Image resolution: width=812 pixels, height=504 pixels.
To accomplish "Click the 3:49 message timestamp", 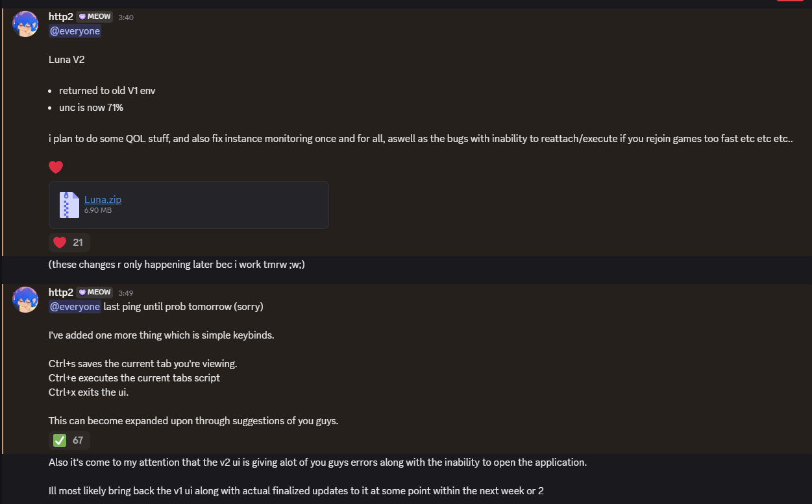I will [126, 293].
